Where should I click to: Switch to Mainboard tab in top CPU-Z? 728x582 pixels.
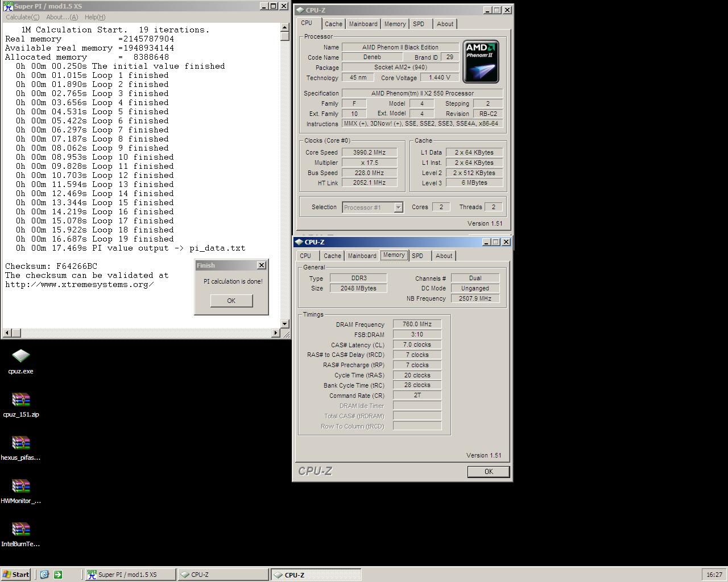(x=363, y=24)
